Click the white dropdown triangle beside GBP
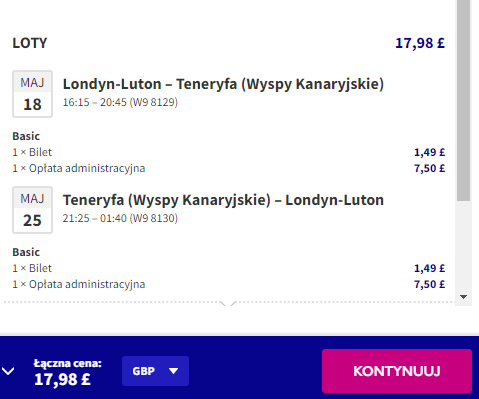 click(x=173, y=371)
